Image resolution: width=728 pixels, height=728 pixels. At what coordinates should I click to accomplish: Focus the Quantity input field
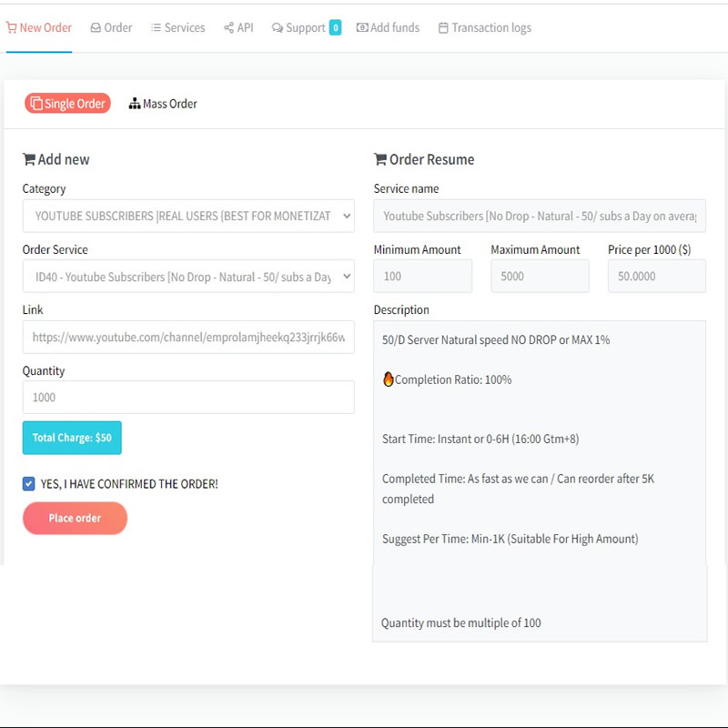point(188,398)
